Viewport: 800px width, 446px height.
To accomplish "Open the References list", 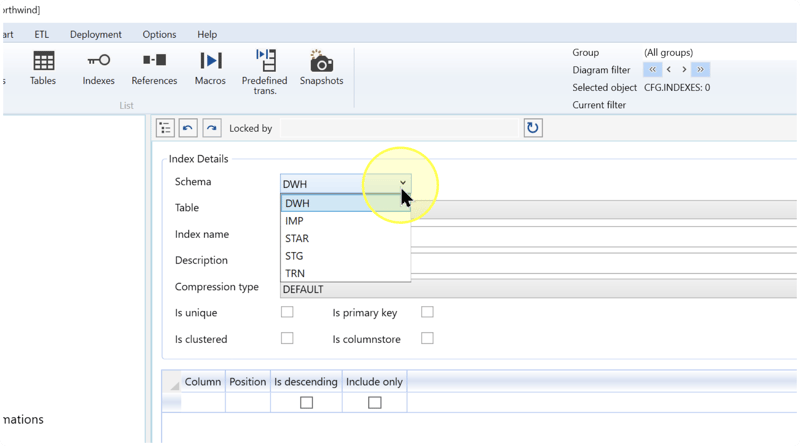I will (x=154, y=68).
